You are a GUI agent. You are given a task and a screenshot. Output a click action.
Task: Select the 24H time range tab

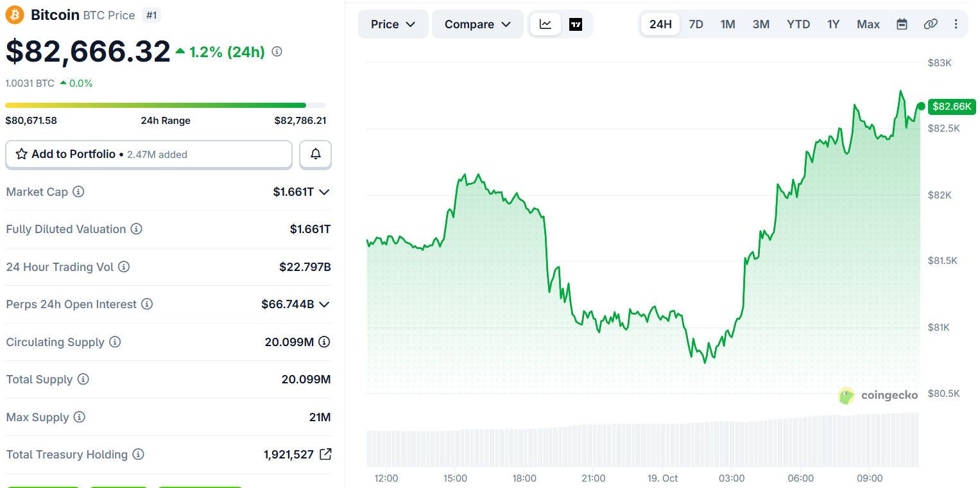click(660, 24)
